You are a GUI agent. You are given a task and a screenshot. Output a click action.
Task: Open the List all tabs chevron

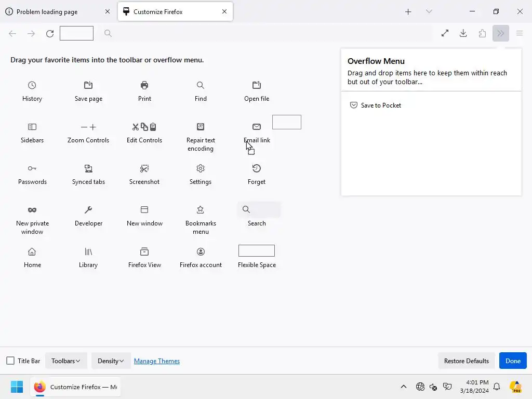point(429,11)
